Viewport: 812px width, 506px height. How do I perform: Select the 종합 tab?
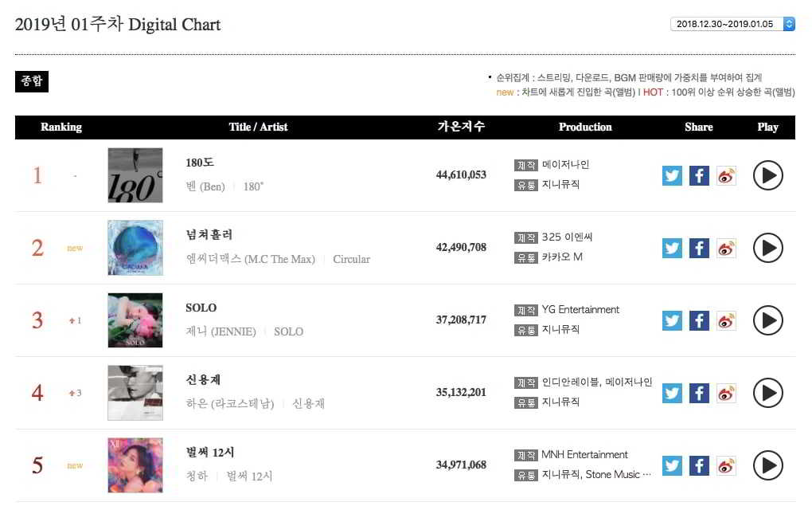32,81
